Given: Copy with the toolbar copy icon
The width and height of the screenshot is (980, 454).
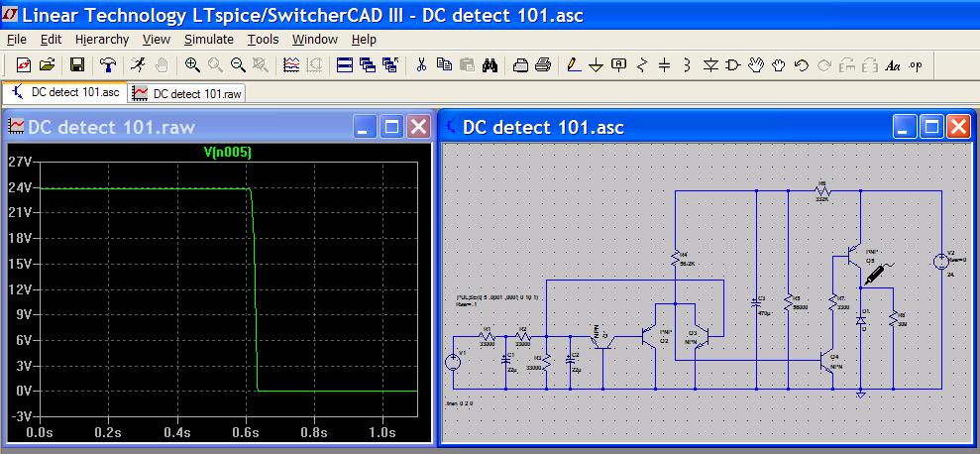Looking at the screenshot, I should [x=444, y=64].
